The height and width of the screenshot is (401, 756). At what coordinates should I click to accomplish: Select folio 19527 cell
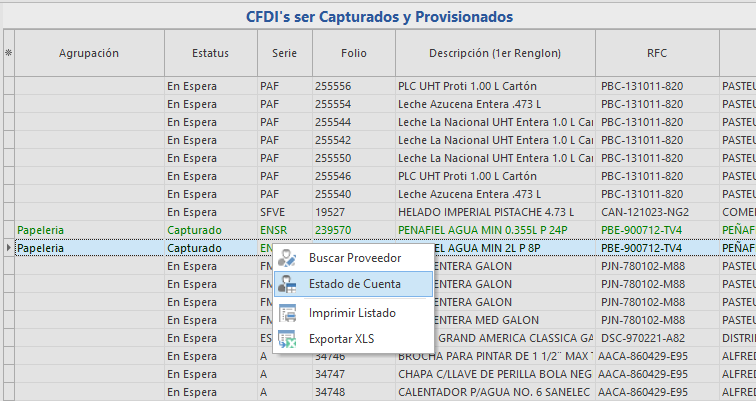tap(354, 212)
